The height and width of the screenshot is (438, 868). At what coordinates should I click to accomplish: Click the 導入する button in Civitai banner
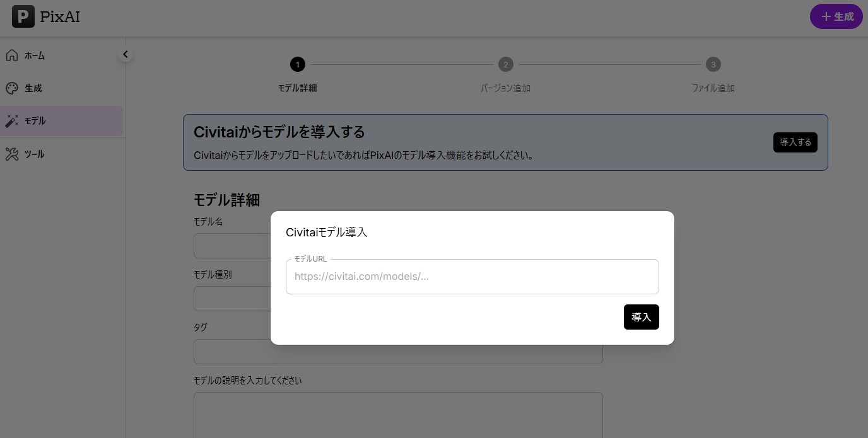pyautogui.click(x=795, y=142)
